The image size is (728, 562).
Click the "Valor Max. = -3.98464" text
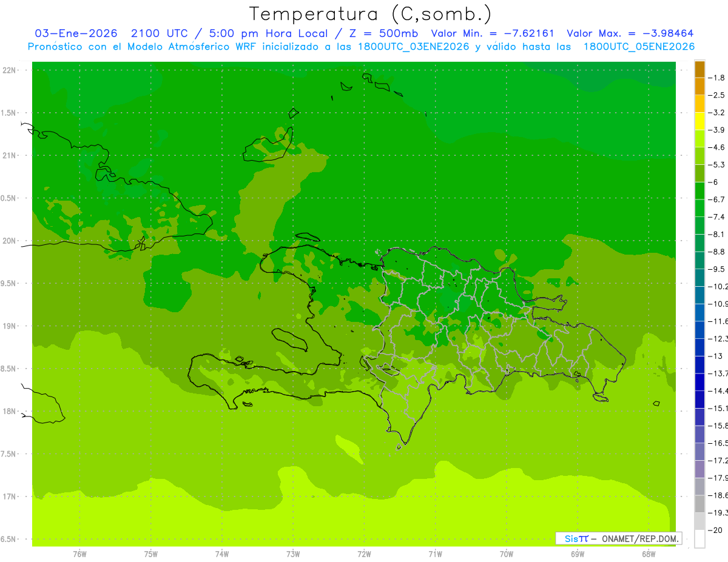(x=630, y=33)
